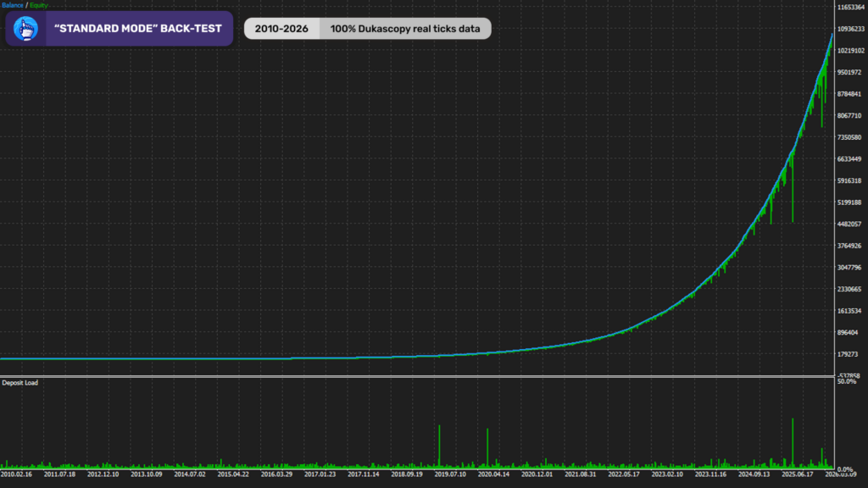The image size is (868, 488).
Task: Click the 2022.05.17 date label
Action: click(x=624, y=474)
